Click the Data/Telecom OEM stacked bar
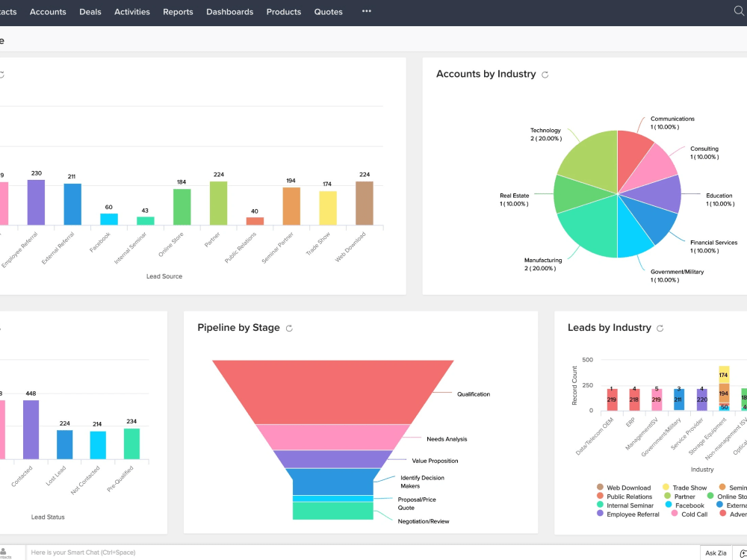 613,399
